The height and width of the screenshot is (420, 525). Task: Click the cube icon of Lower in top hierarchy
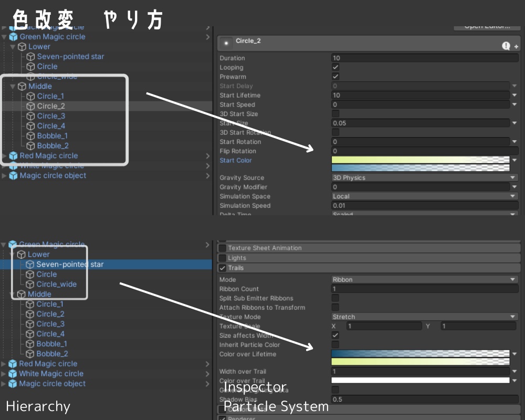(22, 47)
